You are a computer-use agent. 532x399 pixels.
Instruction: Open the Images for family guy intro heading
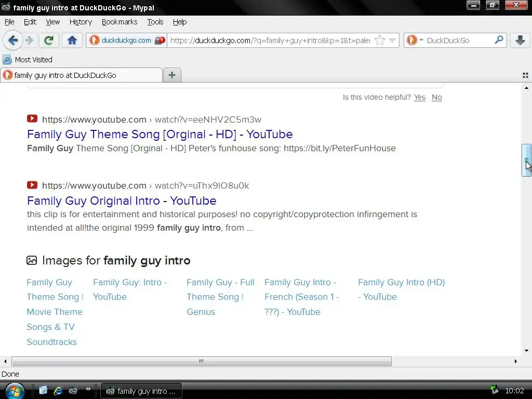(x=116, y=261)
